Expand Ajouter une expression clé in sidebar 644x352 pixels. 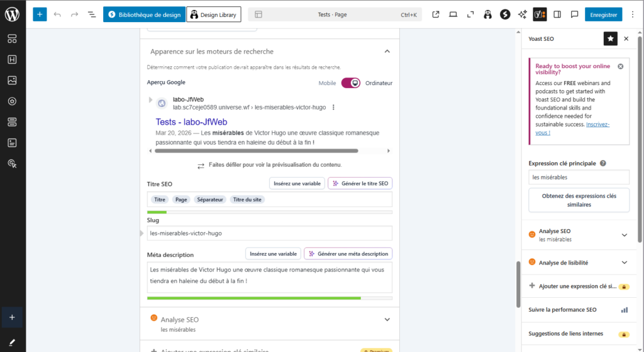(x=579, y=287)
